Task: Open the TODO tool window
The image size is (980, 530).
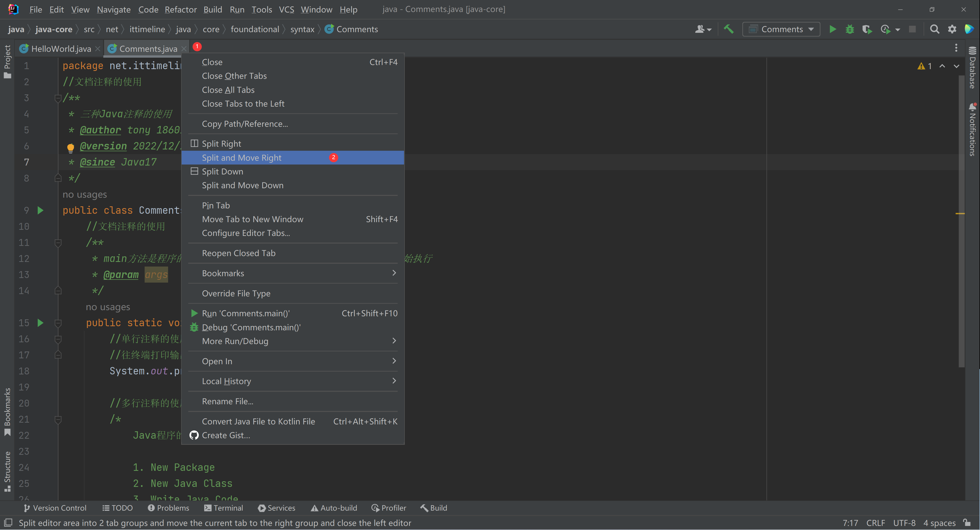Action: click(x=118, y=508)
